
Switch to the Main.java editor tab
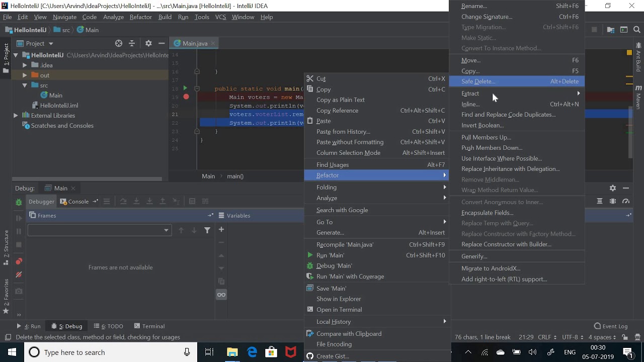194,43
